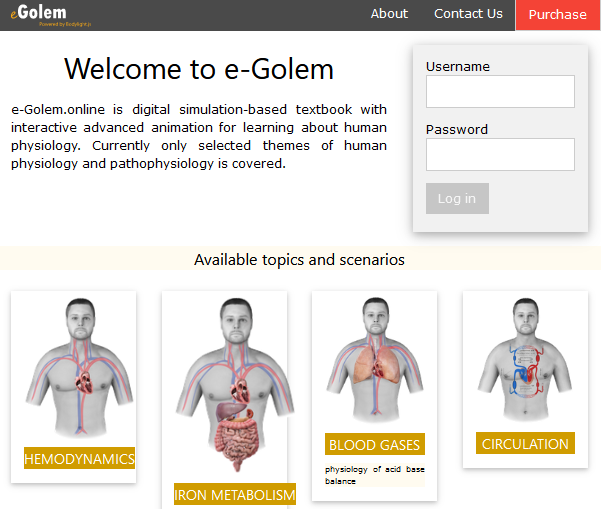Image resolution: width=601 pixels, height=509 pixels.
Task: Select the Circulation topic label
Action: [x=525, y=444]
